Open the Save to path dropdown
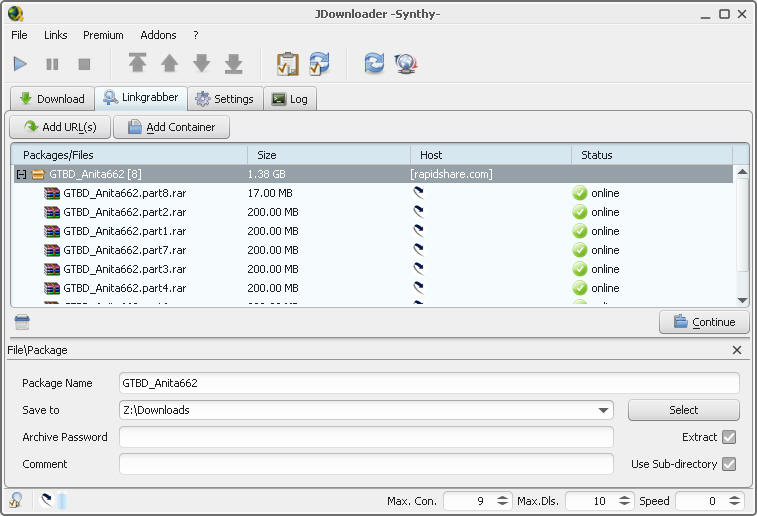The image size is (757, 516). click(x=603, y=410)
